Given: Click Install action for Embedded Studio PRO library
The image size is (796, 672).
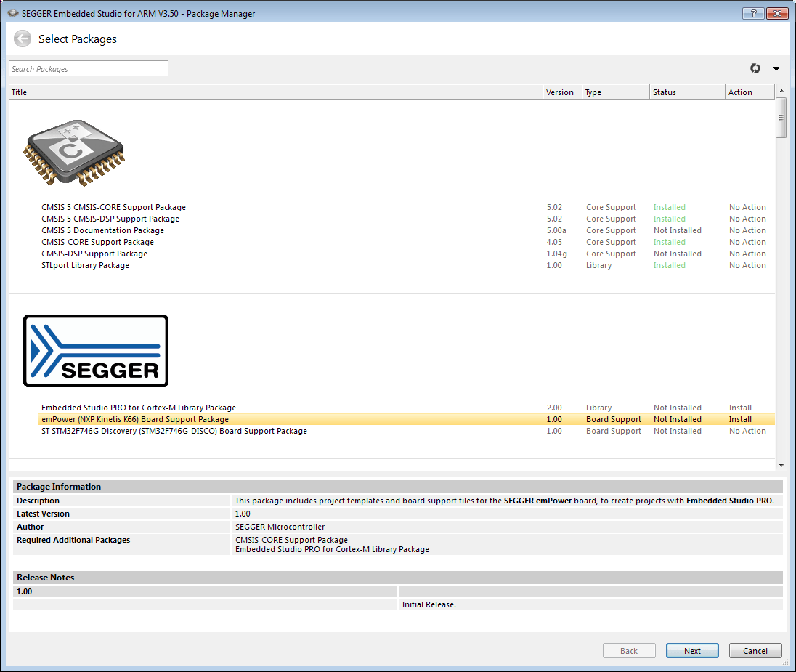Looking at the screenshot, I should coord(740,408).
